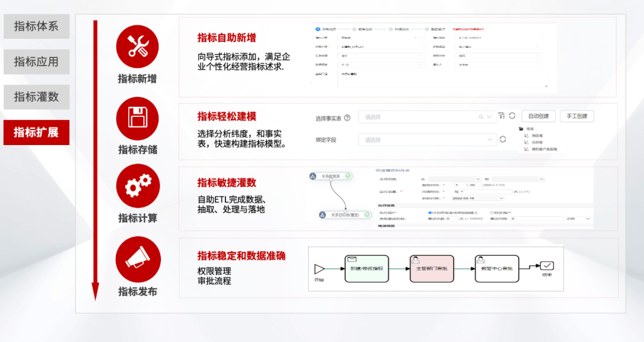Open the 2022-03-16 date dropdown

coord(478,198)
